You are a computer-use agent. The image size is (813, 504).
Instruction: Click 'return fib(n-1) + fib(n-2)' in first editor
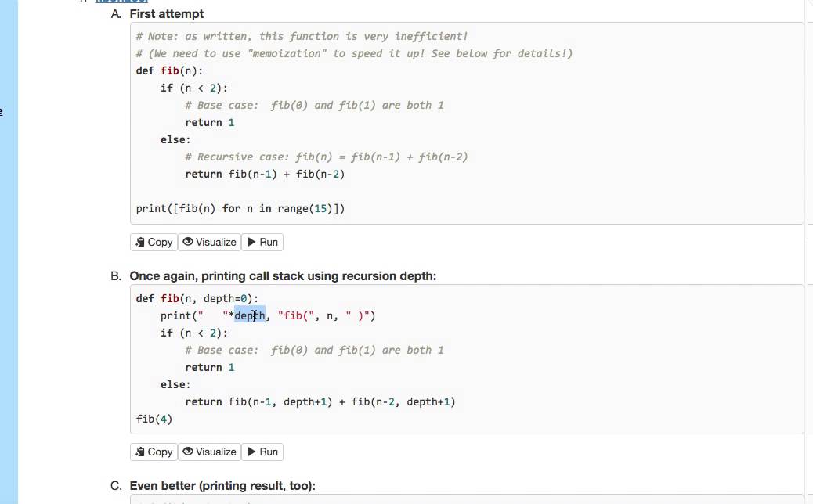(x=265, y=174)
